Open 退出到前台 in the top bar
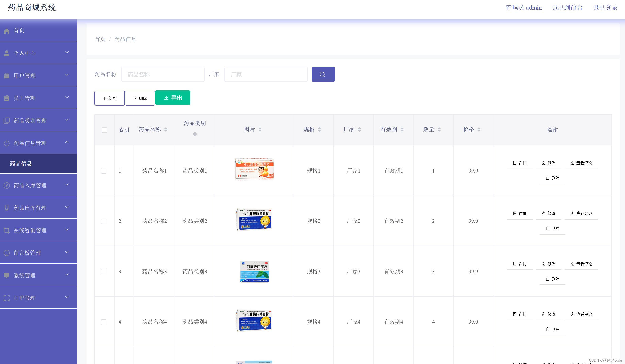Viewport: 625px width, 364px height. [x=567, y=7]
